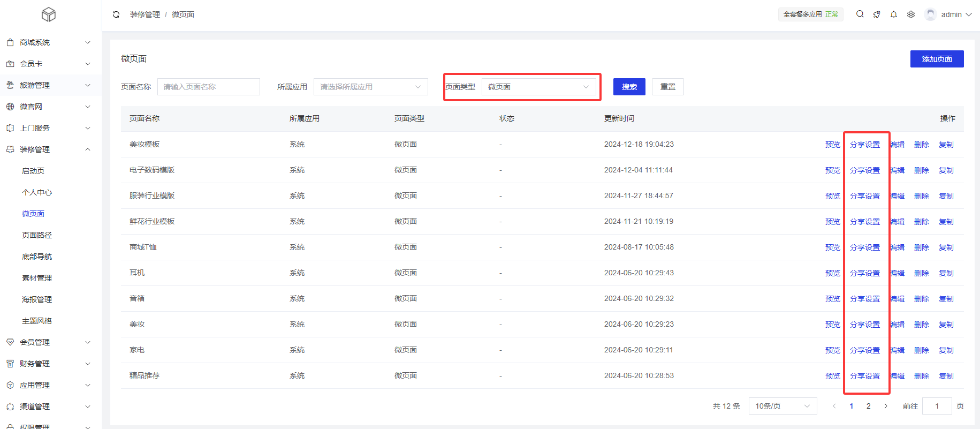Click the admin avatar icon

930,14
